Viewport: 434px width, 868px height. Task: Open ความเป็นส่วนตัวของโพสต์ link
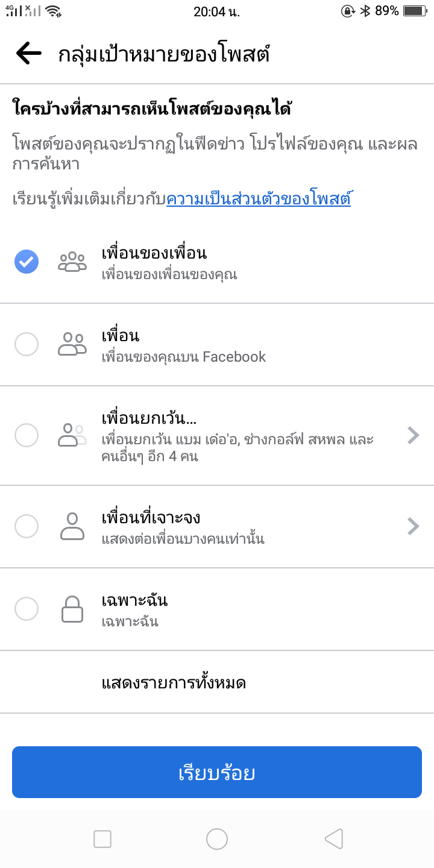tap(259, 199)
